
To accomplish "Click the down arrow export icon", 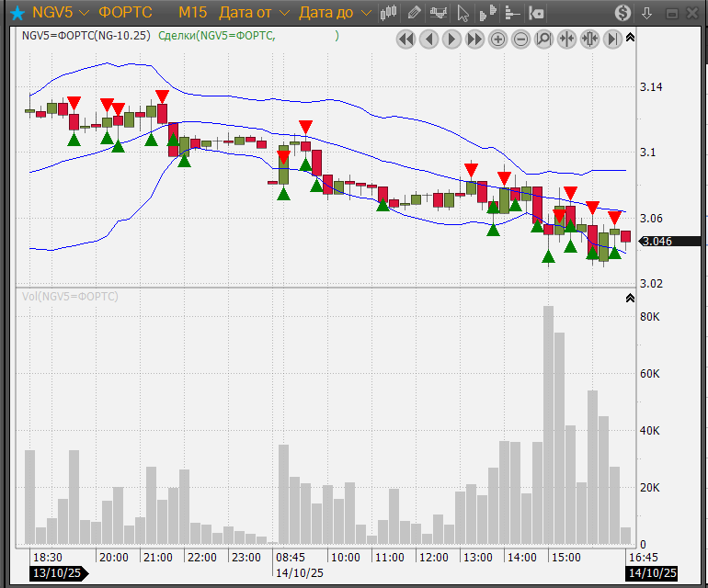I will (x=646, y=13).
